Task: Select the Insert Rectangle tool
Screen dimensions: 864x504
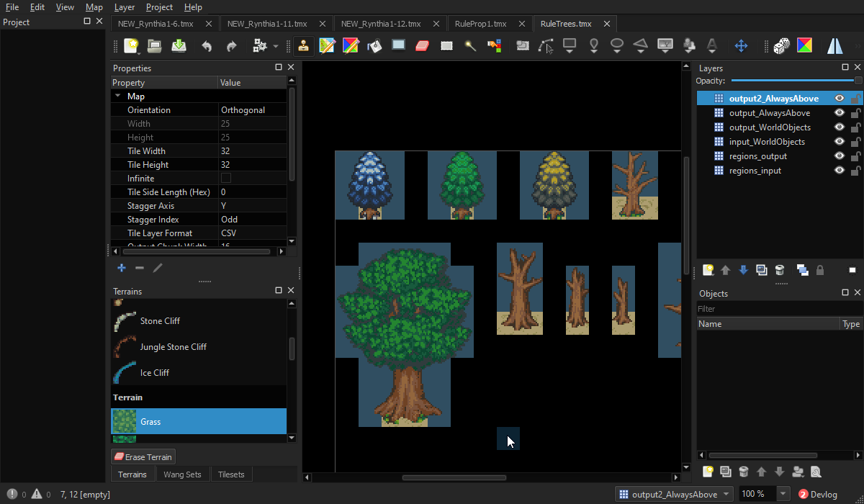Action: click(x=570, y=46)
